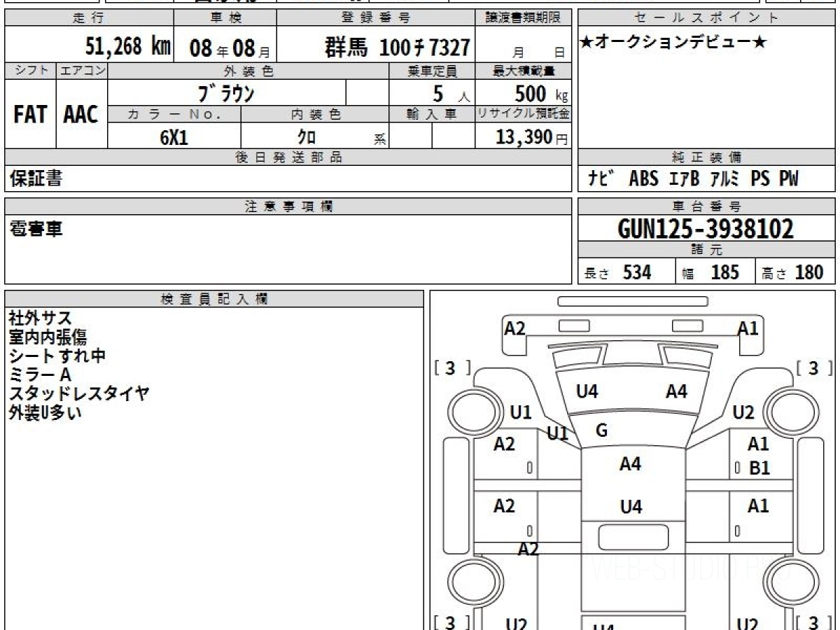Click the リサイクル預託金 header
Screen dimensions: 840x630
pos(524,115)
